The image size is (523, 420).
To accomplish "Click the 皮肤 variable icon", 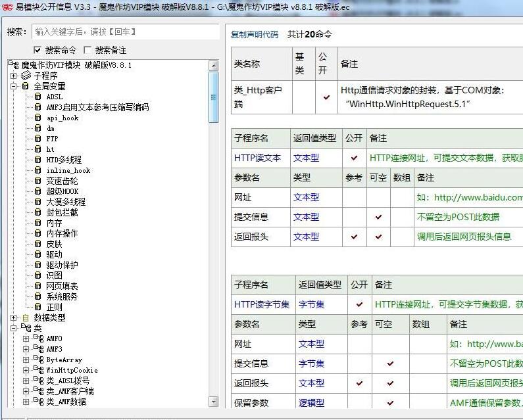I will click(37, 244).
